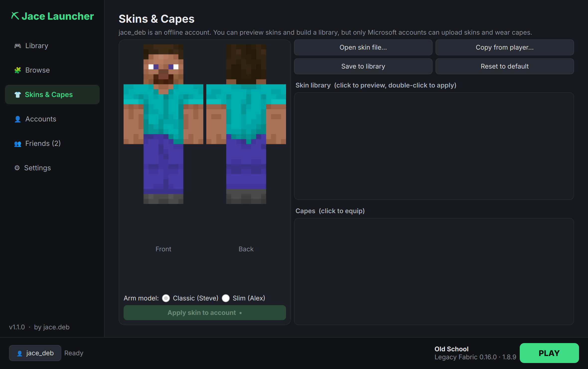Image resolution: width=588 pixels, height=369 pixels.
Task: Click the Skin library heading text
Action: [x=376, y=85]
